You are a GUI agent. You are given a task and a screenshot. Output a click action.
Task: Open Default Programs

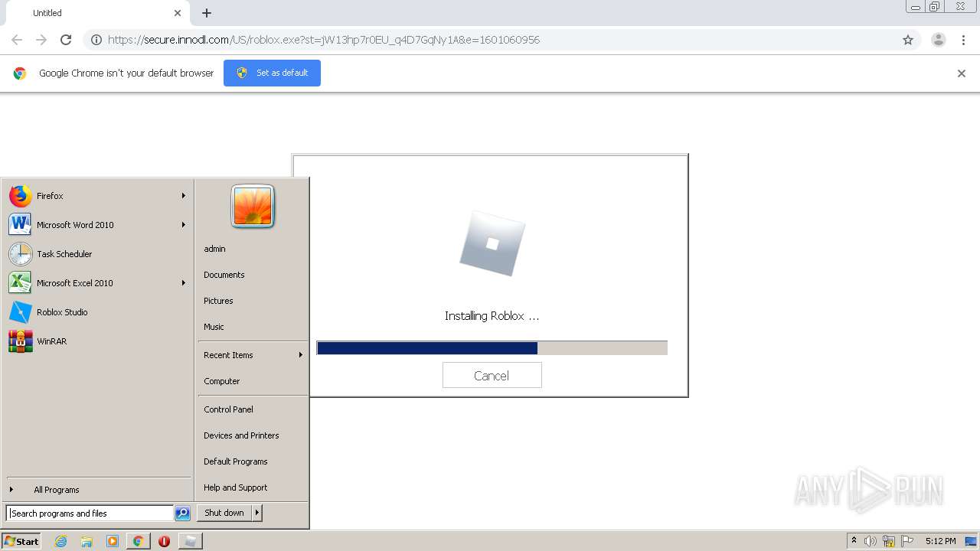click(236, 461)
